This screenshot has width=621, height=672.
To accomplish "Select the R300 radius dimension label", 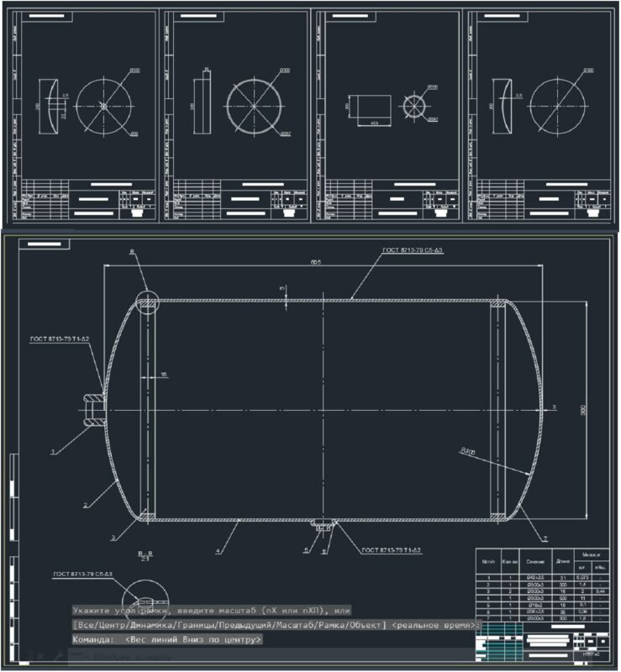I will coord(468,451).
